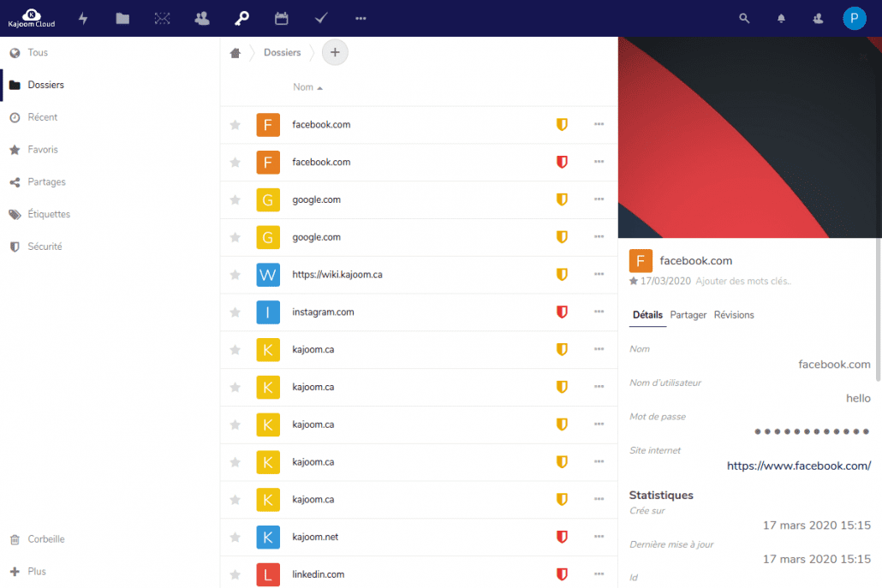Open the linkedin.com entry name
882x588 pixels.
click(318, 574)
